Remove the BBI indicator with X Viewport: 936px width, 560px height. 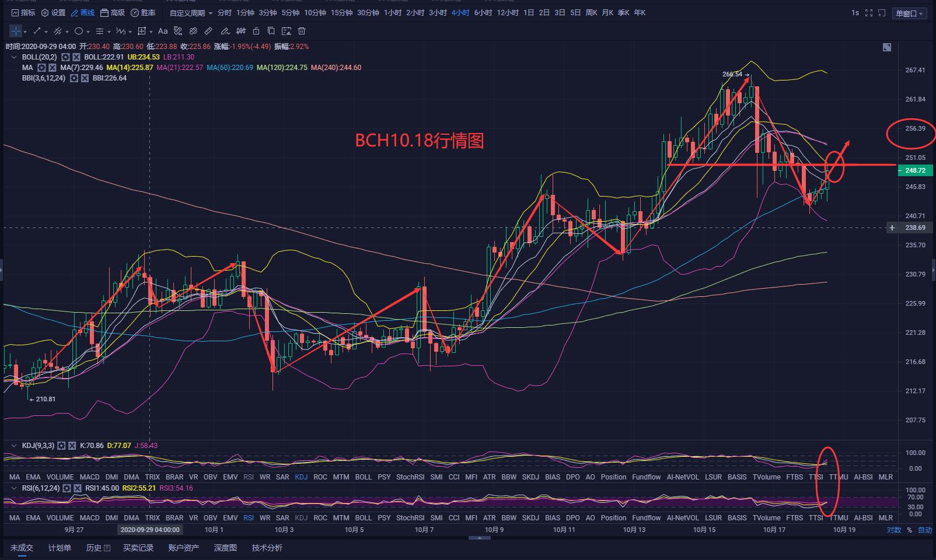coord(85,78)
